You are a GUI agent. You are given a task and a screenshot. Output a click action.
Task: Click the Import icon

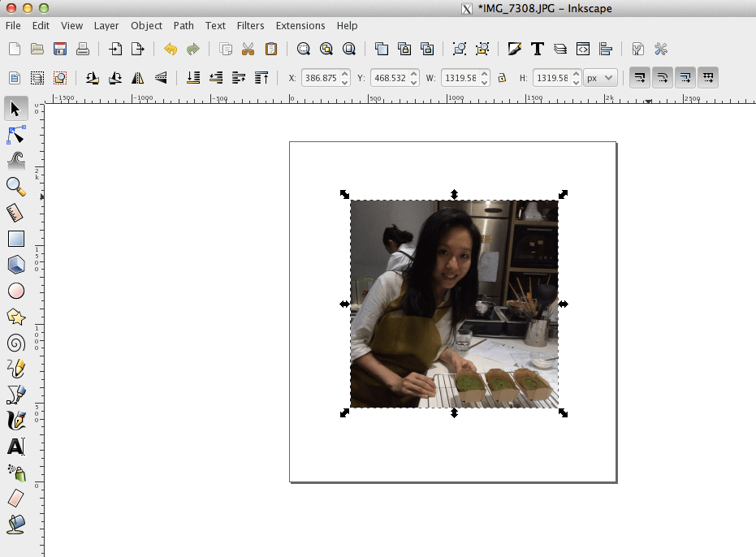(115, 49)
